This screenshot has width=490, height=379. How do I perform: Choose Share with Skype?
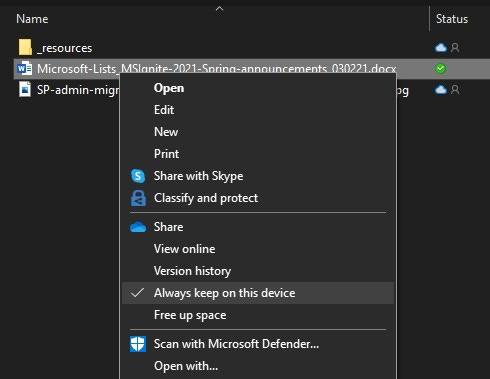pos(258,176)
